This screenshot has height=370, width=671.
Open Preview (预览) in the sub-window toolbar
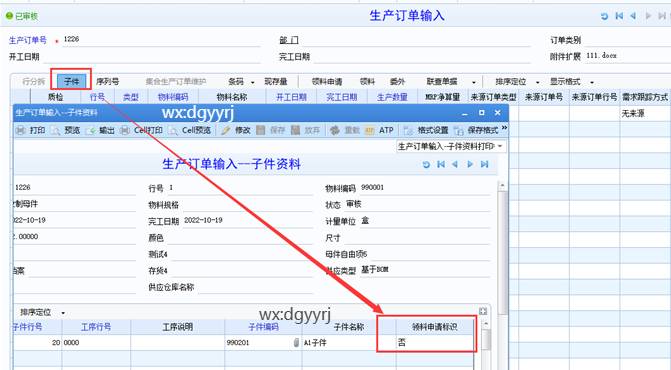click(55, 130)
